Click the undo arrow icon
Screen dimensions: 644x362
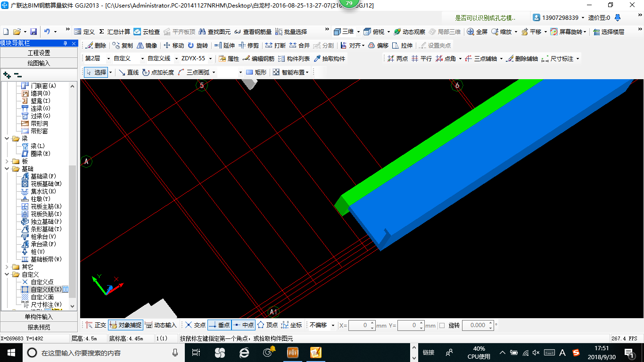[x=47, y=32]
